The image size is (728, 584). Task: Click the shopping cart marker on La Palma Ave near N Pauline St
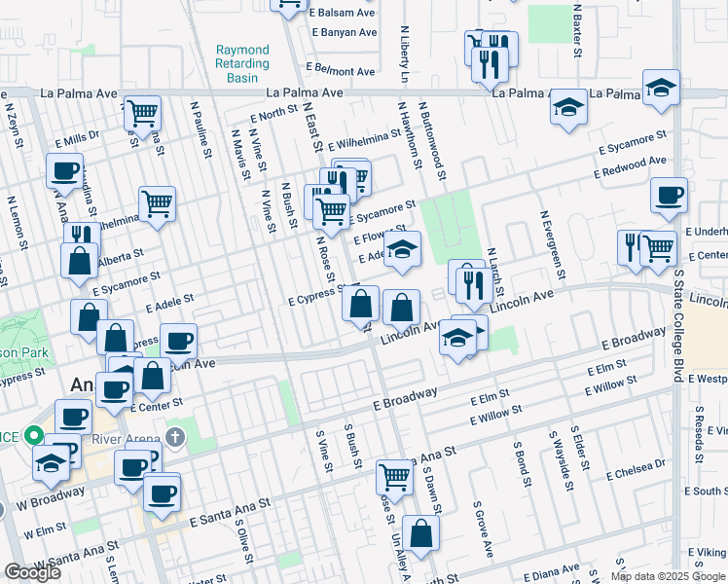coord(142,115)
